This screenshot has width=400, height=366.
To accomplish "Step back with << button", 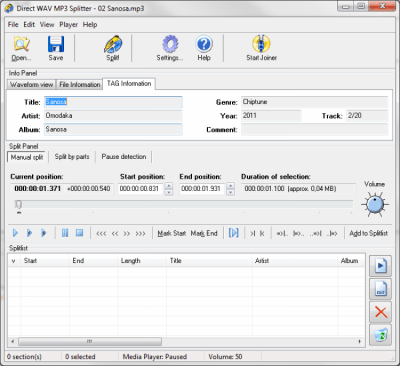I will (115, 233).
